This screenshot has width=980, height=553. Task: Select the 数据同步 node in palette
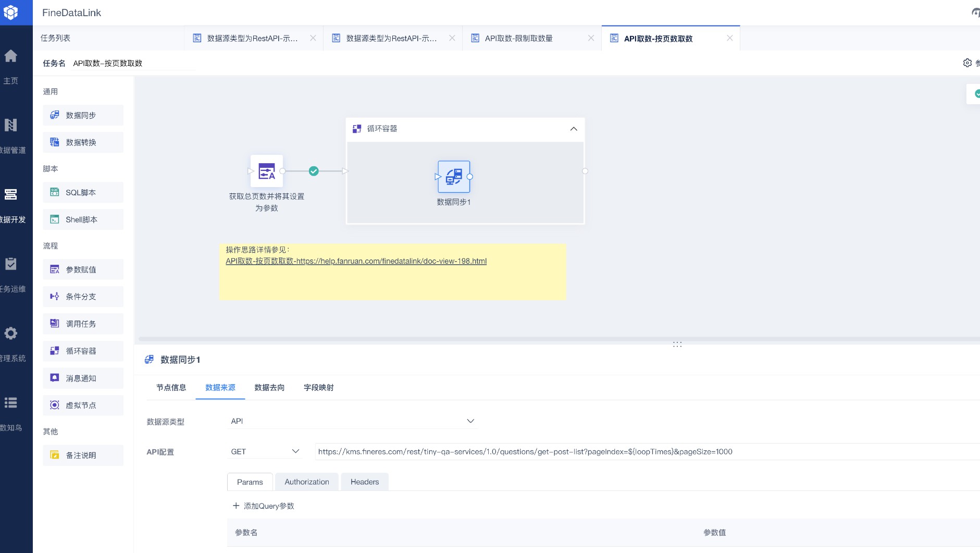coord(83,115)
